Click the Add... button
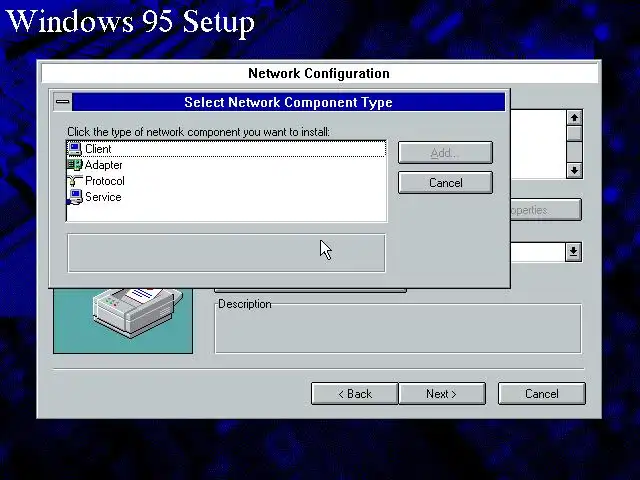 [445, 153]
